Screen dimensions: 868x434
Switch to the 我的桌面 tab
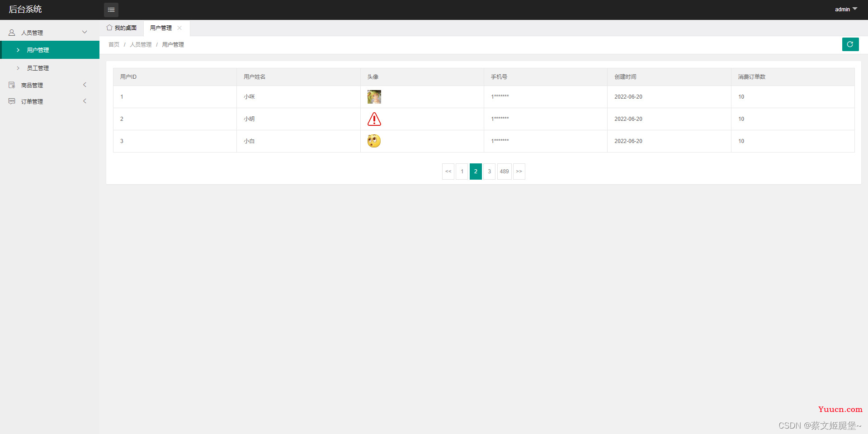pyautogui.click(x=122, y=28)
